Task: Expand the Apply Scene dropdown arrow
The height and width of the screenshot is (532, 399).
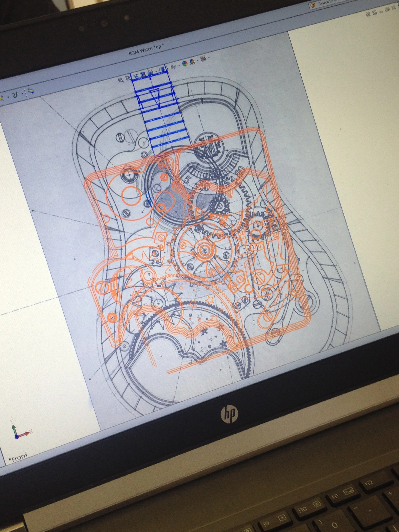Action: (x=198, y=60)
